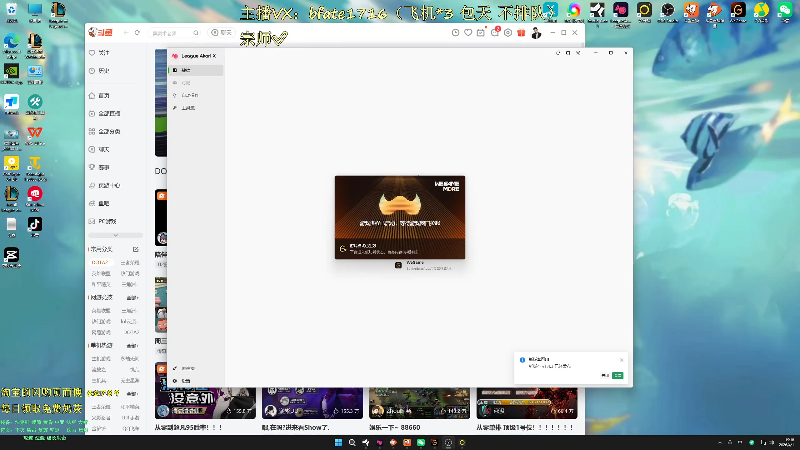Click the green button in the League Akari notification
This screenshot has width=800, height=450.
click(617, 376)
